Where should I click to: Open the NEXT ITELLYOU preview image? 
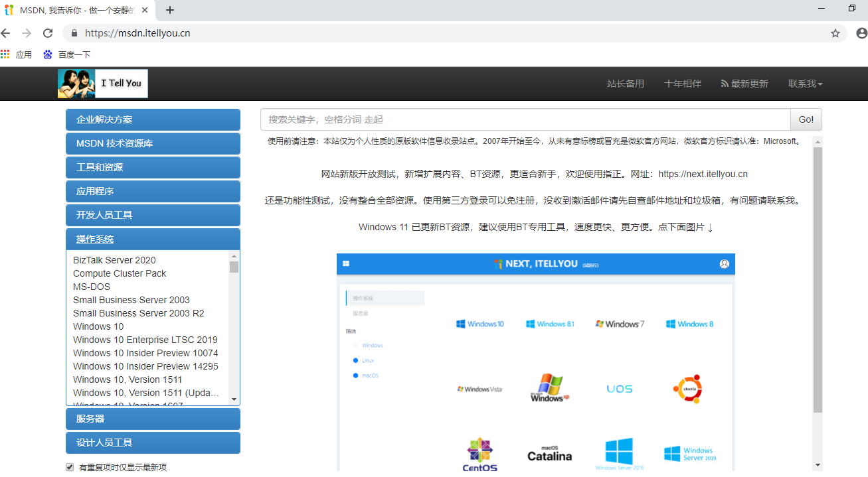pyautogui.click(x=535, y=362)
